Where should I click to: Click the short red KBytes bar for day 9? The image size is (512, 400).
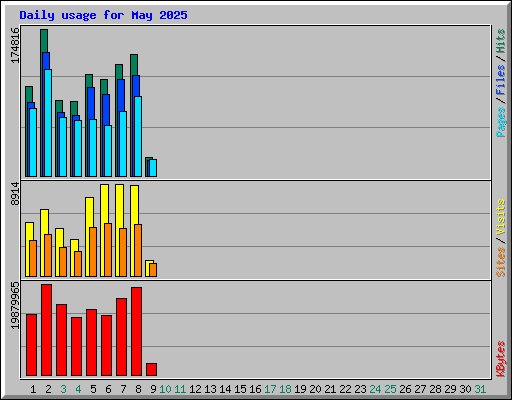pos(152,370)
